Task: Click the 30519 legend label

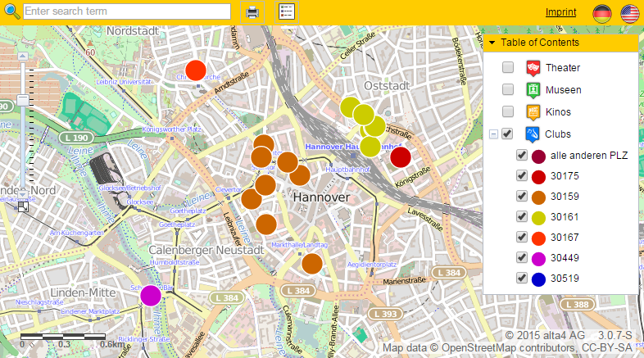Action: tap(565, 279)
